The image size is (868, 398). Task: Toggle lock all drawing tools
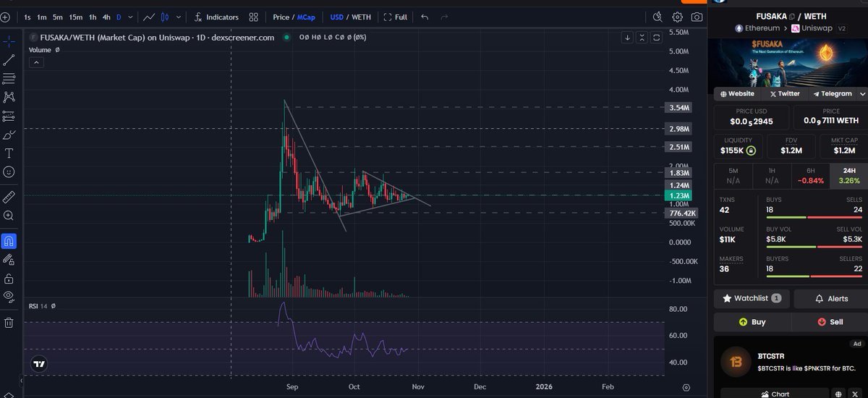9,278
